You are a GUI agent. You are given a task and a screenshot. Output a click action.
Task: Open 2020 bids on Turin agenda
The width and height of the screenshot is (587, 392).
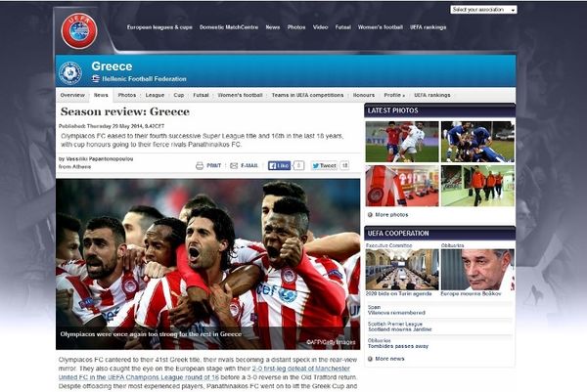point(399,294)
